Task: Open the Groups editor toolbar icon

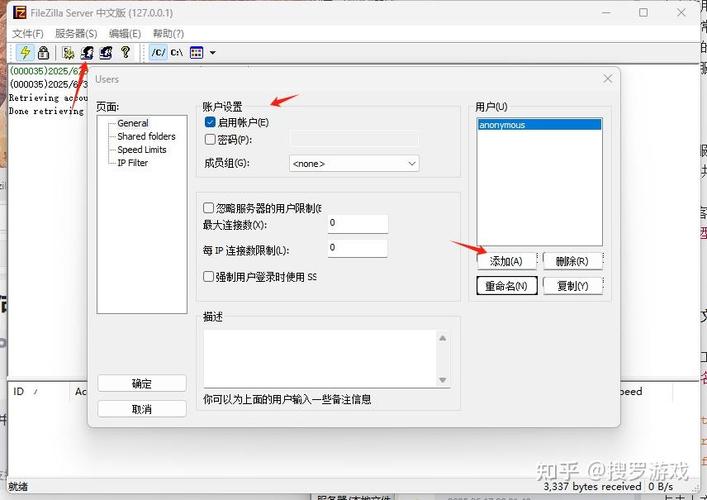Action: tap(106, 53)
